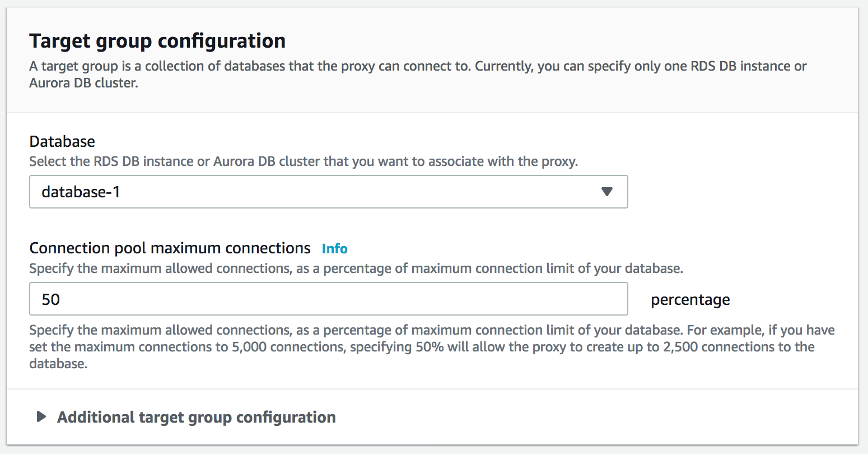Click the Connection pool maximum connections label

pyautogui.click(x=170, y=248)
